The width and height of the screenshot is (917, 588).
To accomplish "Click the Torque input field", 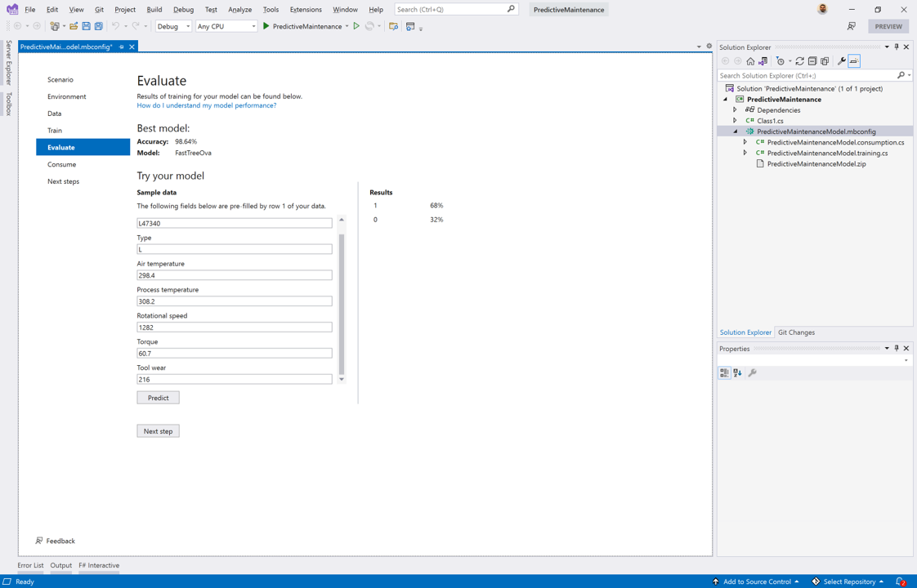I will [235, 353].
